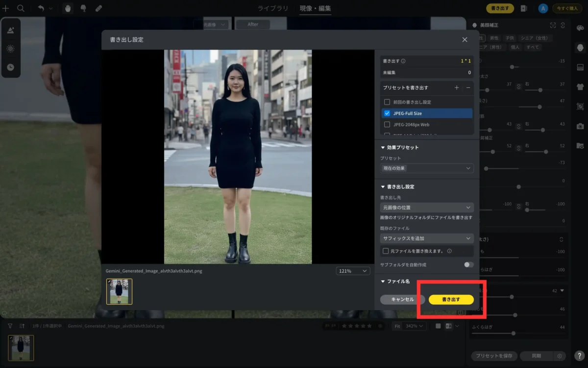
Task: Click the minus icon to remove export preset
Action: [x=468, y=87]
